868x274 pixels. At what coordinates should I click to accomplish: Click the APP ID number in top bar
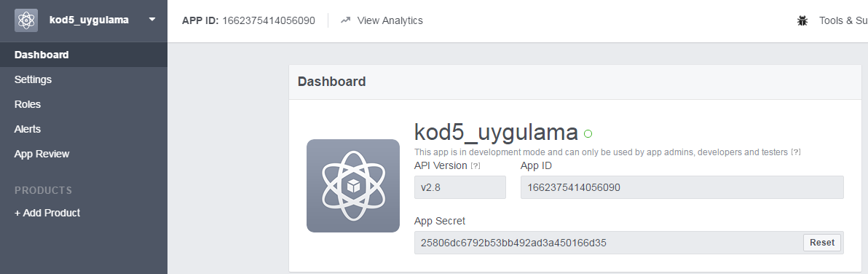[269, 20]
